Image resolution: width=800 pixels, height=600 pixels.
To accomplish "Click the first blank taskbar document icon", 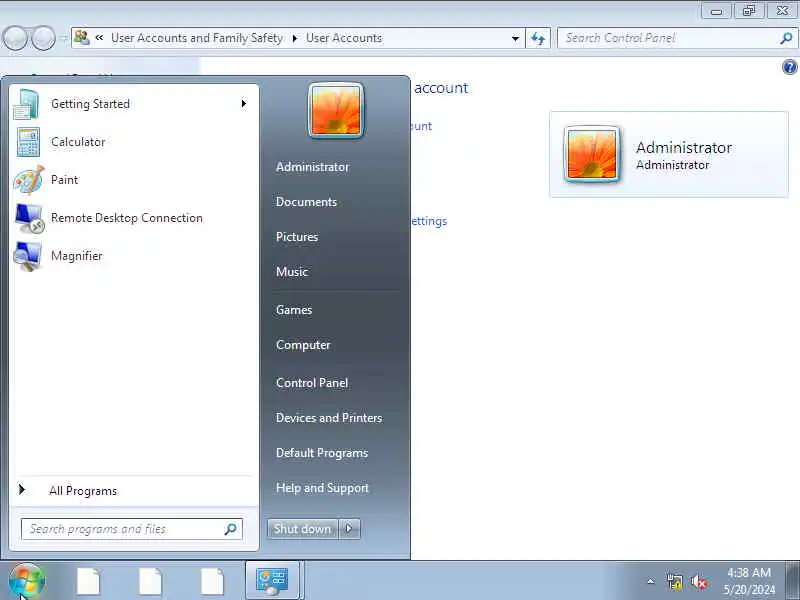I will pyautogui.click(x=89, y=582).
